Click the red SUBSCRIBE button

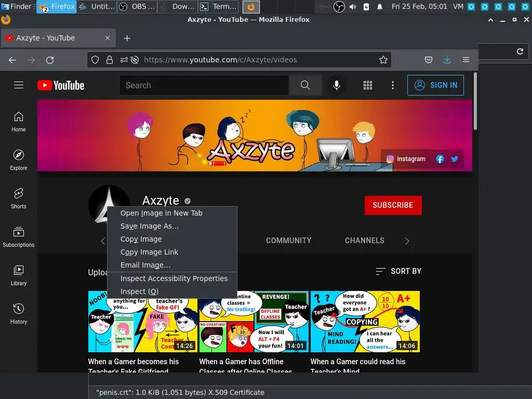393,205
